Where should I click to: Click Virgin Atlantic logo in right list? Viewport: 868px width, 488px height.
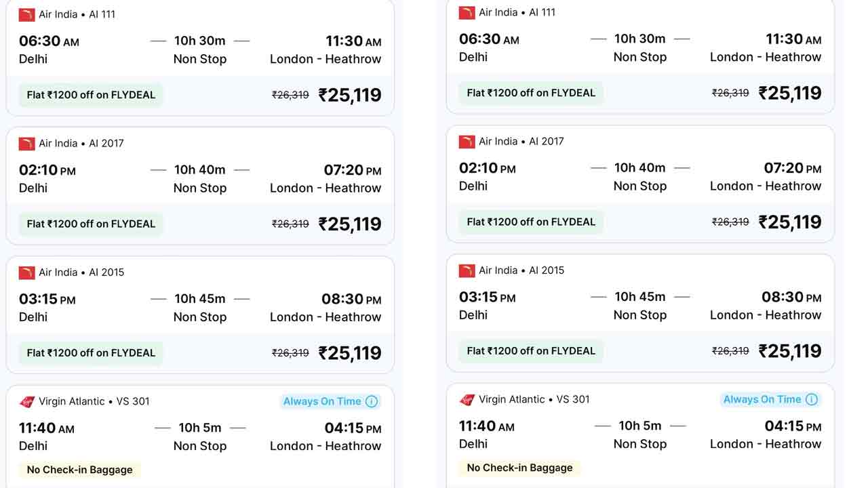(x=467, y=399)
